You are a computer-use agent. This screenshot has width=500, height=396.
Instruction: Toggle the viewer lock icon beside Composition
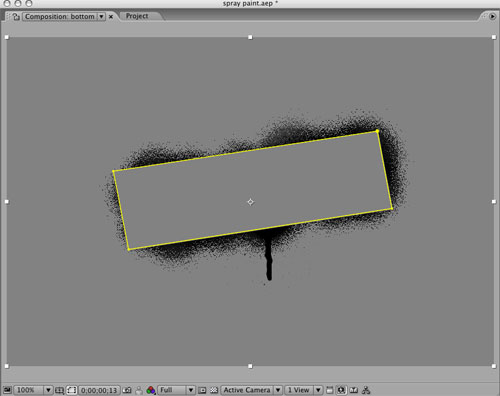click(x=16, y=17)
